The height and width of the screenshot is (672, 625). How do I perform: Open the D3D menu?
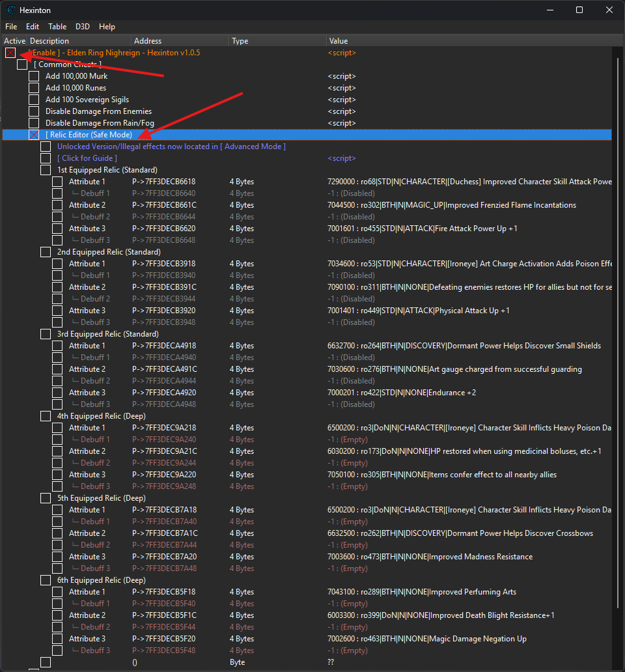83,27
